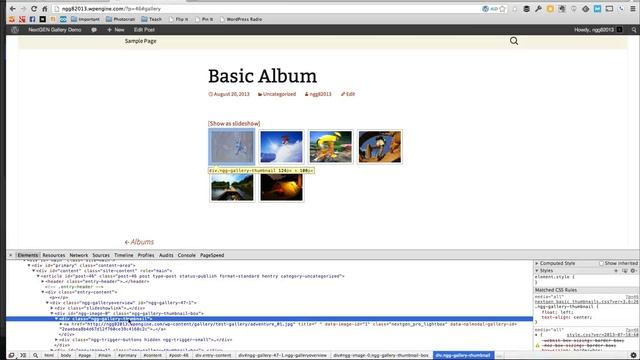Image resolution: width=640 pixels, height=360 pixels.
Task: Open the canoe on lake thumbnail
Action: click(x=232, y=187)
